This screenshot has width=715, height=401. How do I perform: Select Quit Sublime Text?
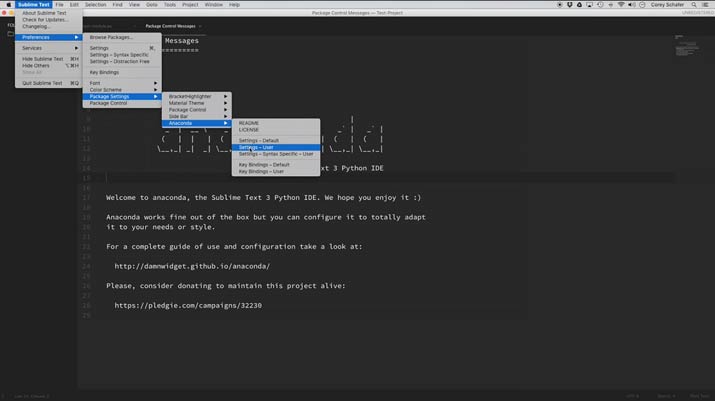click(49, 83)
